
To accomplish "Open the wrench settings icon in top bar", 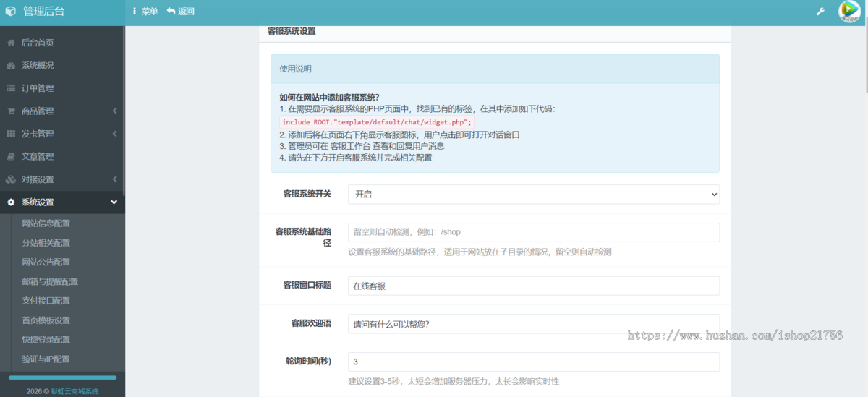I will coord(820,12).
